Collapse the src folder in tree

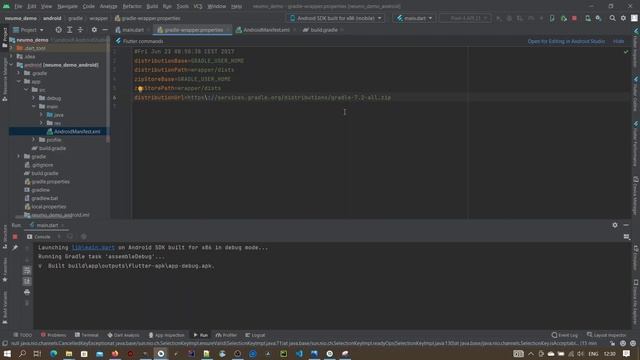pos(27,90)
